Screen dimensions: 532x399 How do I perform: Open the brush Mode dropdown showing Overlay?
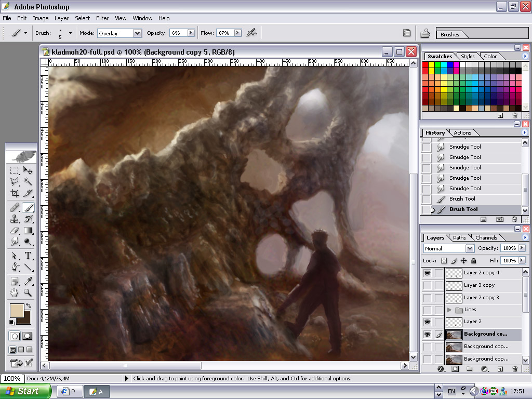click(137, 33)
